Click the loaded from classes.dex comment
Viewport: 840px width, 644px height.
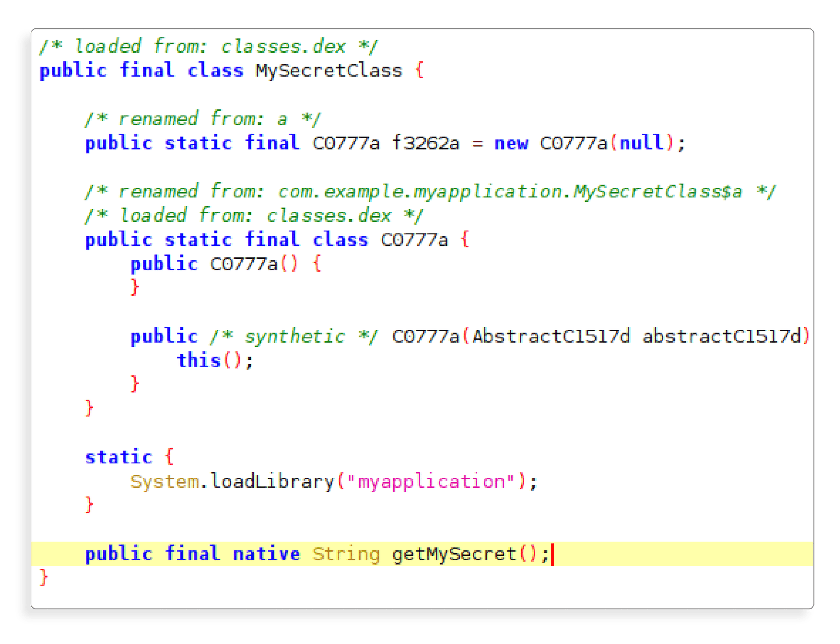pyautogui.click(x=207, y=45)
